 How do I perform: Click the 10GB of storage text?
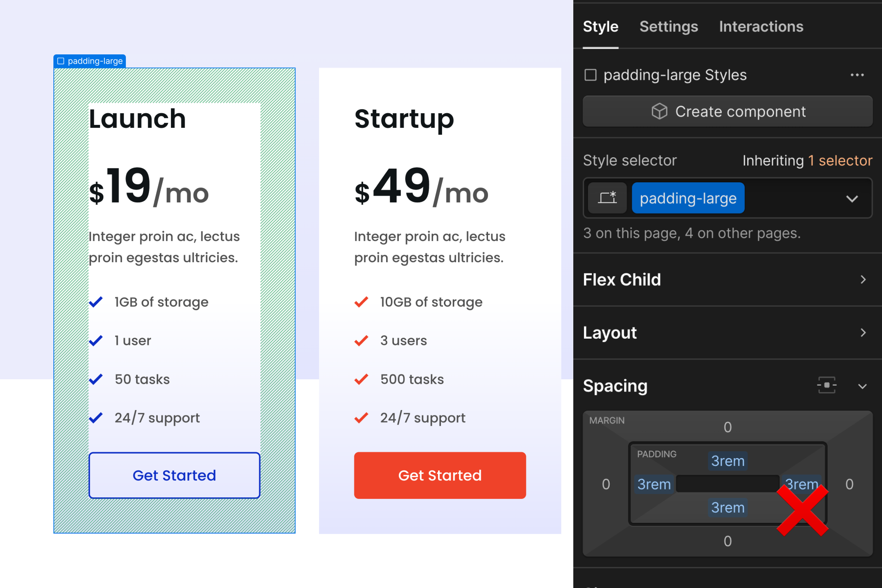(x=431, y=302)
